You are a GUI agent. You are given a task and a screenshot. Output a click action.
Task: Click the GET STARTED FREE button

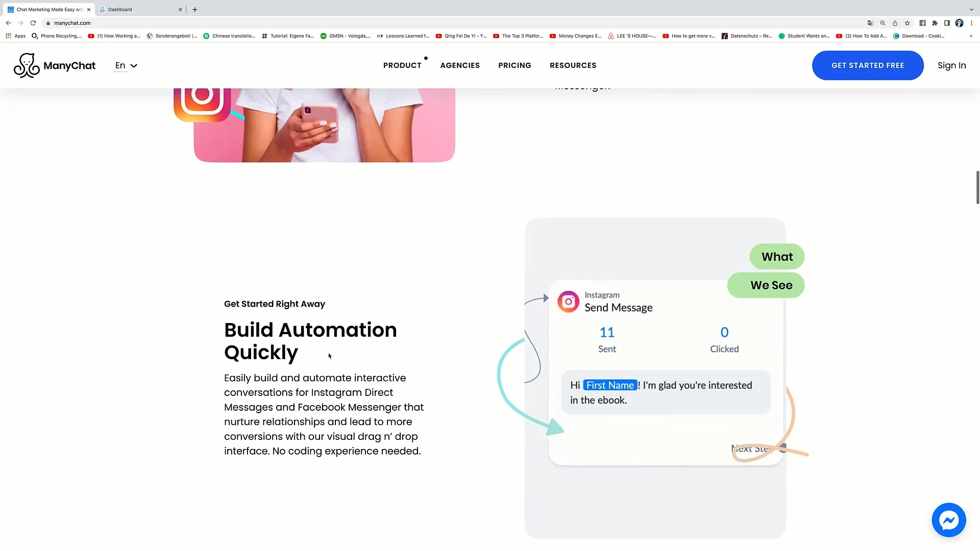pyautogui.click(x=868, y=65)
